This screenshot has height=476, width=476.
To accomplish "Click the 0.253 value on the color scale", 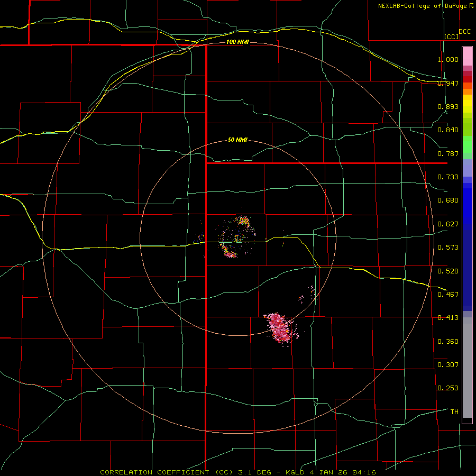I will click(448, 388).
